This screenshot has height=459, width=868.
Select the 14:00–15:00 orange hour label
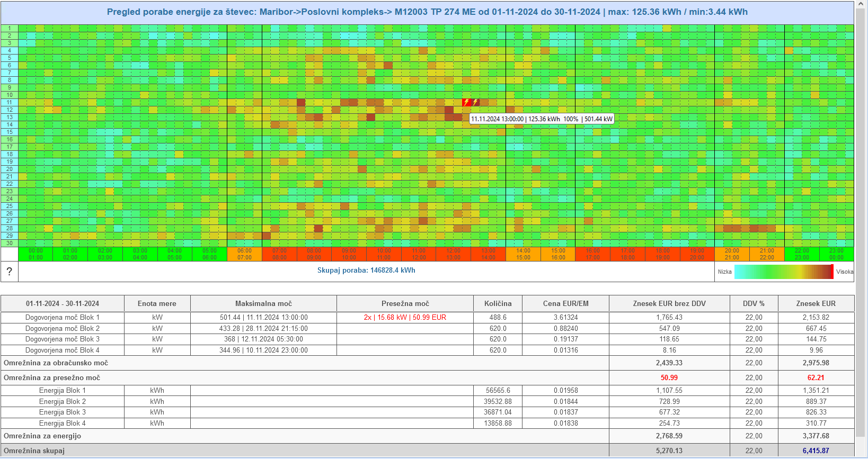(x=523, y=254)
